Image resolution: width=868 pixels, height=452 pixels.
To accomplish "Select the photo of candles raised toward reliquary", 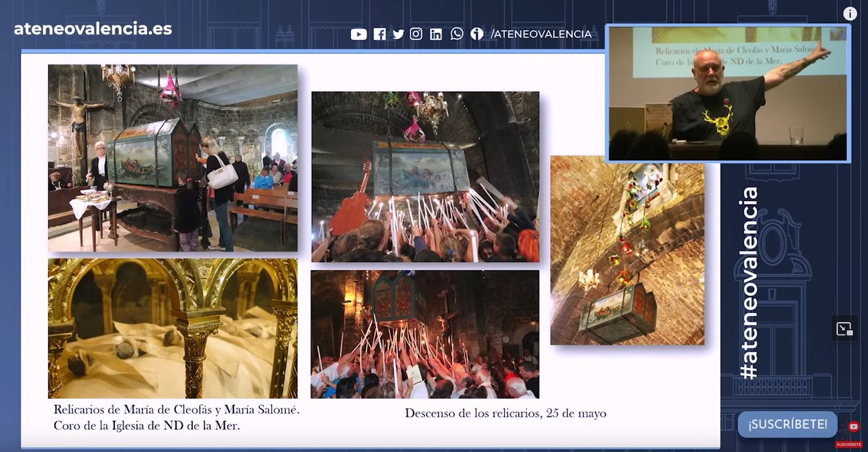I will pos(425,176).
